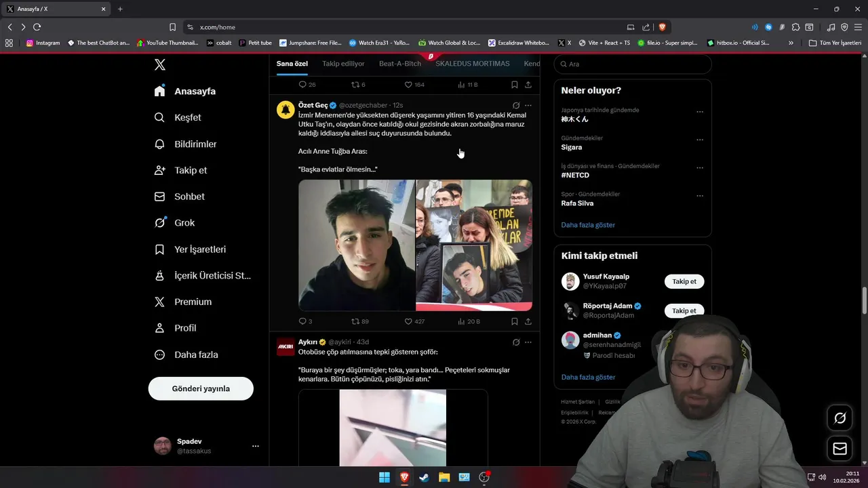The image size is (868, 488).
Task: Open more options for Rafa Silva trend
Action: 700,196
